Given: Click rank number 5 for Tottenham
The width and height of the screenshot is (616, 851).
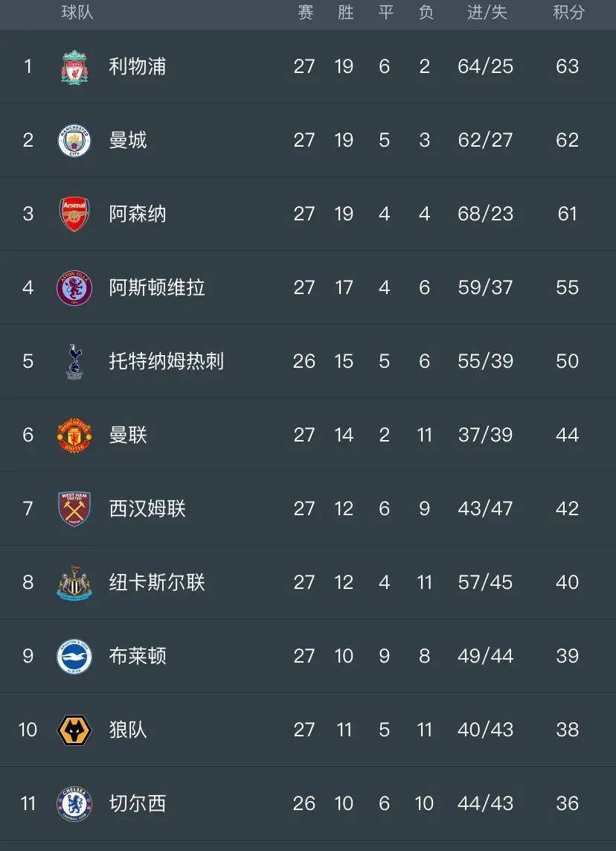Looking at the screenshot, I should (28, 361).
